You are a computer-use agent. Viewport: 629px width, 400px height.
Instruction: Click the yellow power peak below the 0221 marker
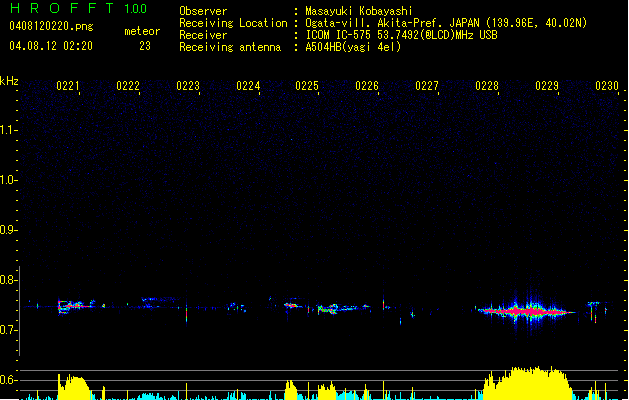[x=74, y=387]
